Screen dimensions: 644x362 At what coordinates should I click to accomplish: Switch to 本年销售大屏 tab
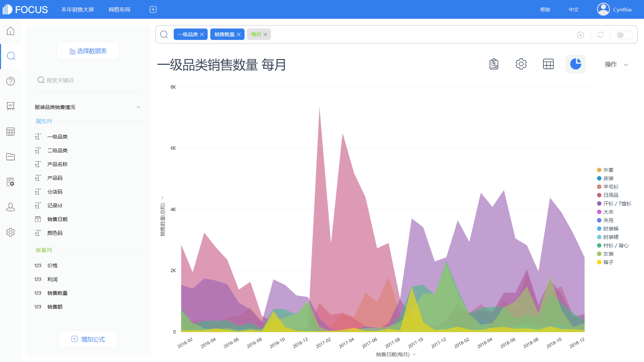click(77, 9)
